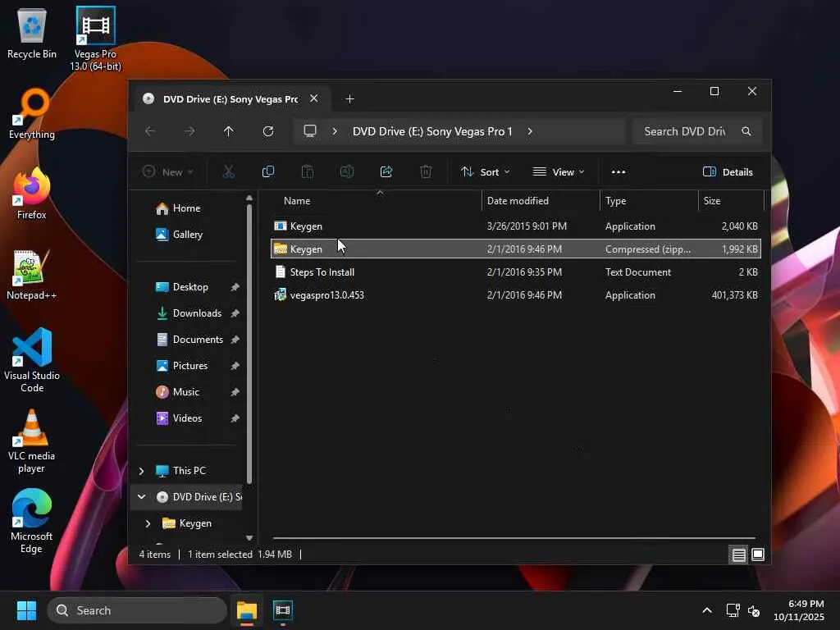The height and width of the screenshot is (630, 840).
Task: Select the Firefox desktop shortcut
Action: 32,194
